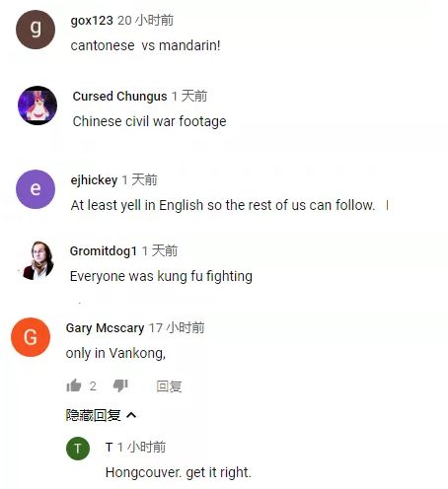Screen dimensions: 448x489
Task: Open Gromitdog1's portrait avatar
Action: coord(37,261)
